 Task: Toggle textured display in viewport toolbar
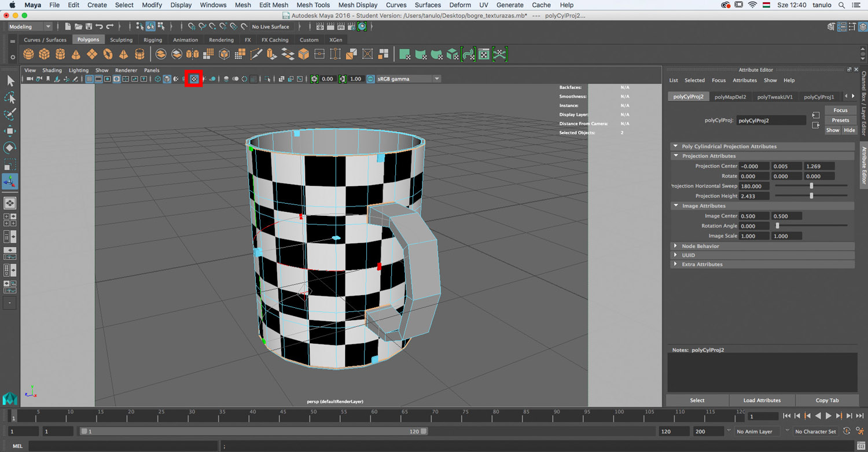(x=194, y=79)
